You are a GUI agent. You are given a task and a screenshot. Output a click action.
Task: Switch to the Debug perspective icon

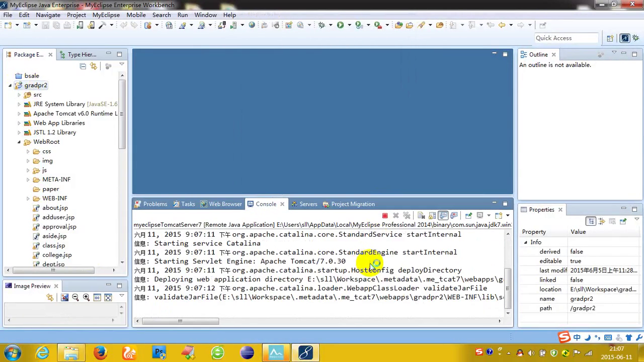[x=637, y=38]
